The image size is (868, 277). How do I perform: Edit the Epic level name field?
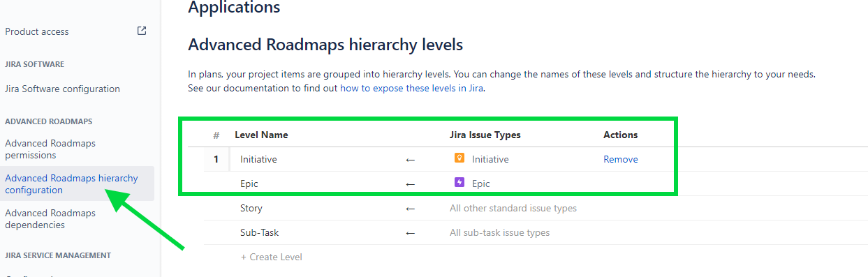point(313,184)
